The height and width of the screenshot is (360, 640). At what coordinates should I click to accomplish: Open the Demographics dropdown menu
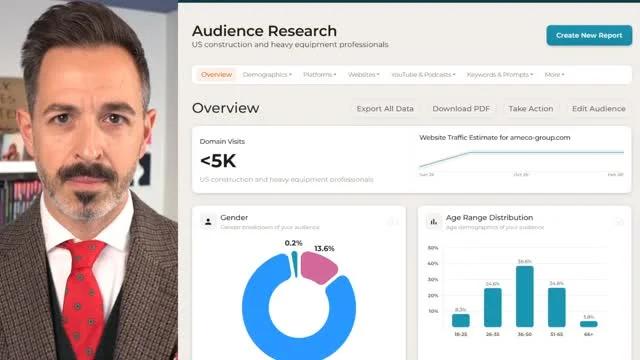coord(267,75)
